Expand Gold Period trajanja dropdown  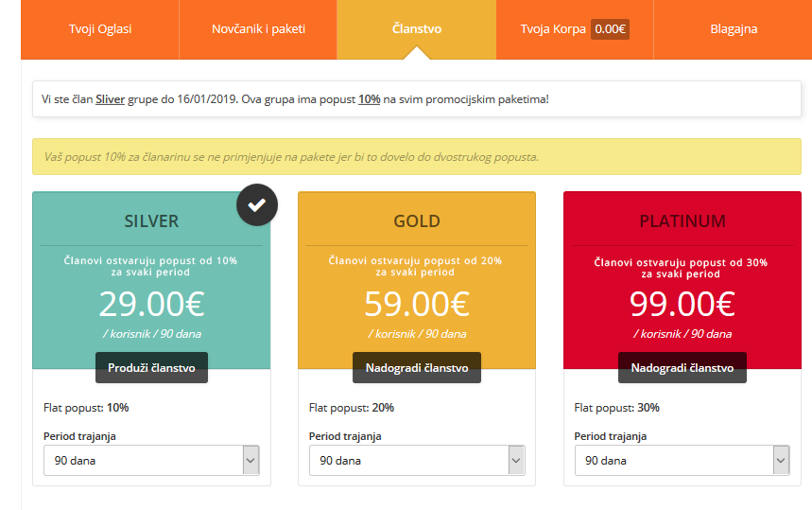[x=417, y=460]
